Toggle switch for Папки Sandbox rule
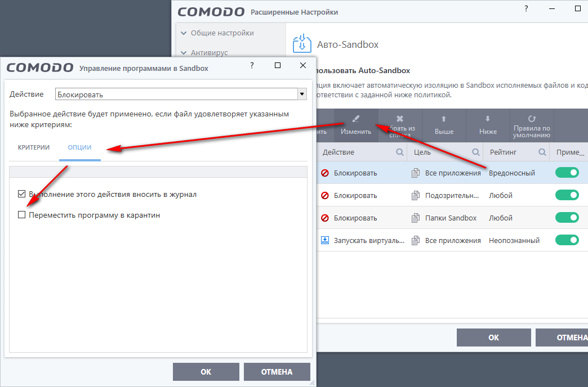588x387 pixels. [x=567, y=217]
